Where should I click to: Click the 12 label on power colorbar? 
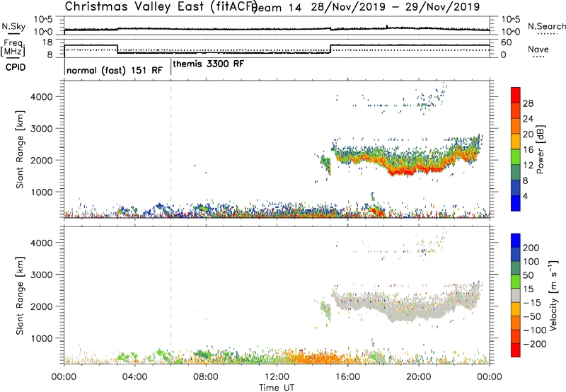click(528, 166)
